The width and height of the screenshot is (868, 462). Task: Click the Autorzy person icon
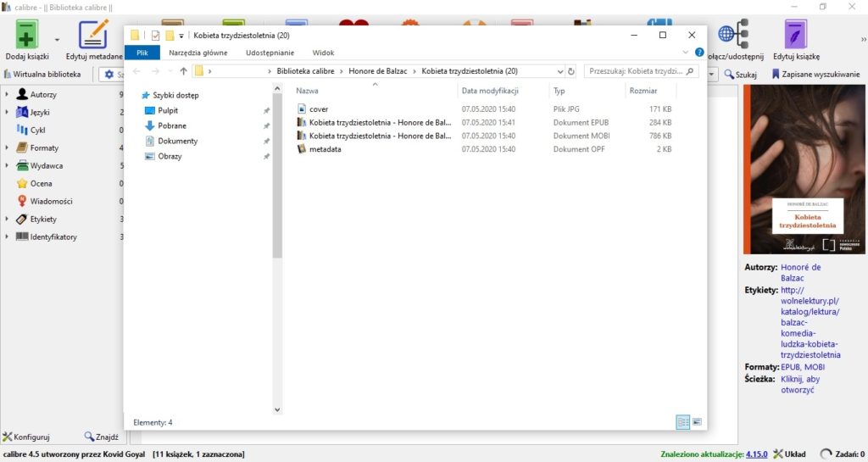(x=22, y=94)
